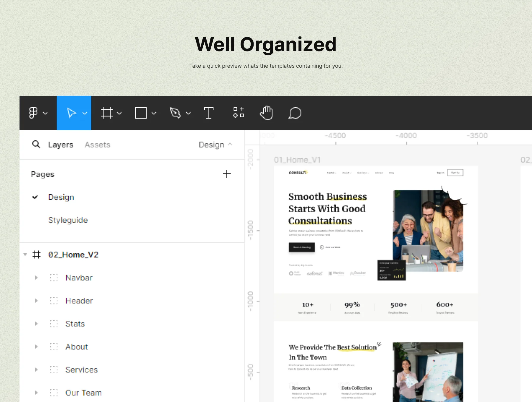Select the Our Team layer name
532x402 pixels.
pos(84,393)
